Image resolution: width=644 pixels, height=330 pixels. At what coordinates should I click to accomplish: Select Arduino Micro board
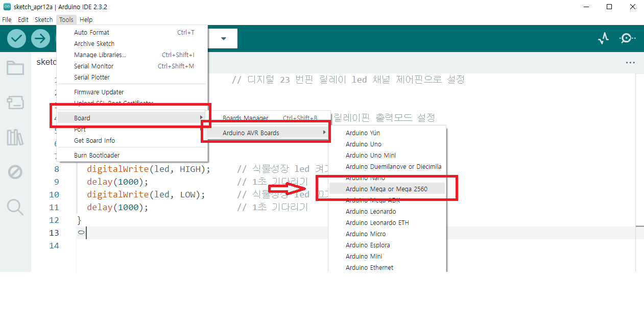[x=387, y=234]
